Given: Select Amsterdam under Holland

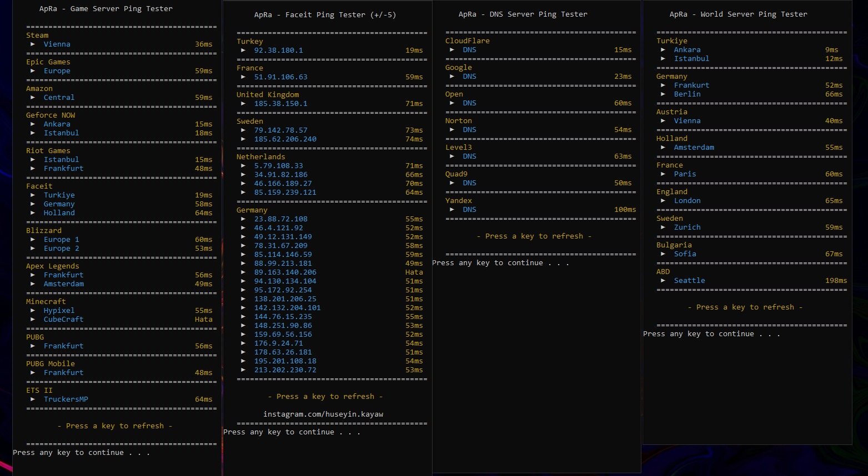Looking at the screenshot, I should pyautogui.click(x=694, y=148).
